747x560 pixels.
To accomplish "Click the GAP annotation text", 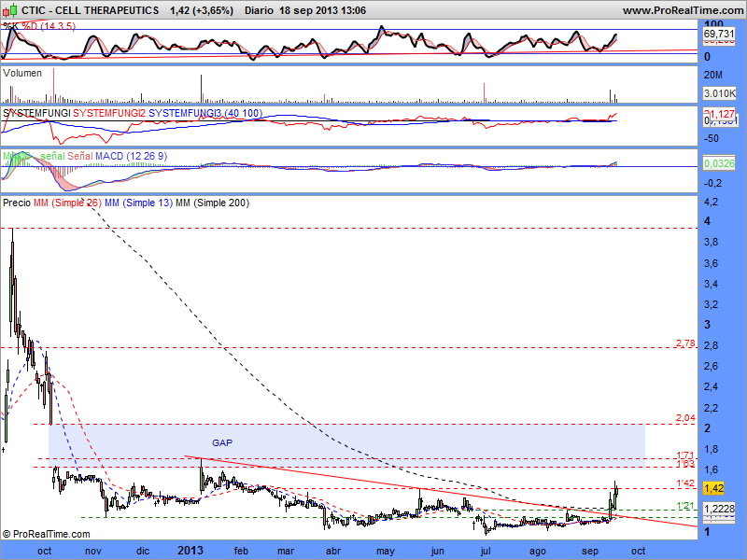I will 222,442.
